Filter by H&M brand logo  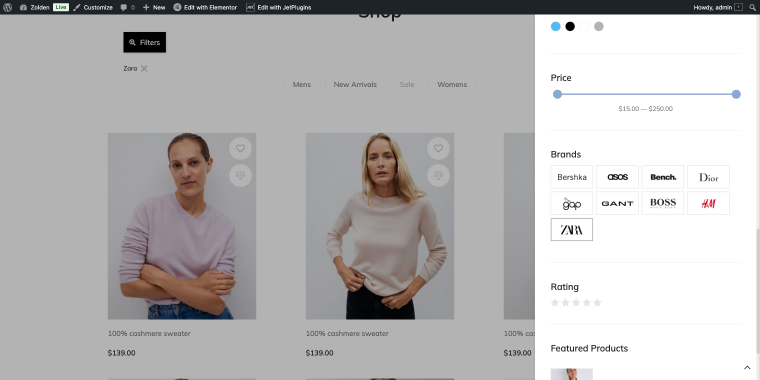tap(708, 203)
